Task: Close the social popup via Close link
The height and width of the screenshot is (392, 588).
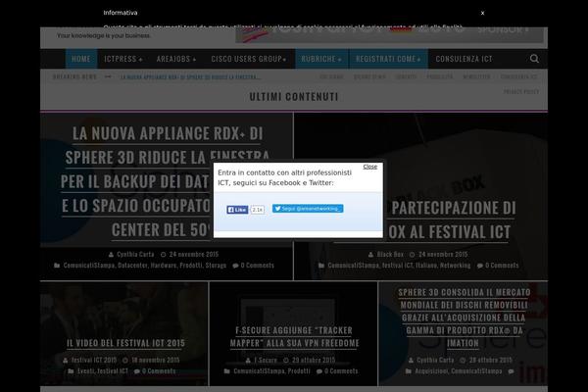Action: click(370, 167)
